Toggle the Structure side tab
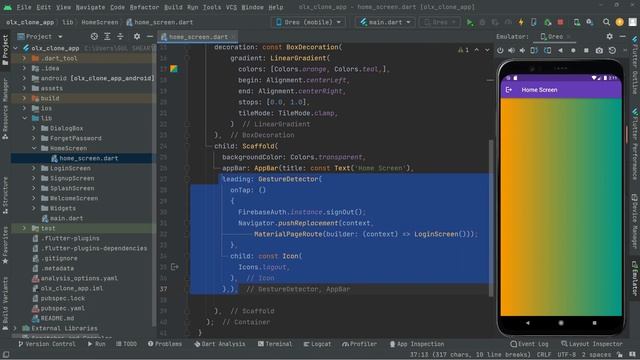The height and width of the screenshot is (360, 640). pos(5,196)
